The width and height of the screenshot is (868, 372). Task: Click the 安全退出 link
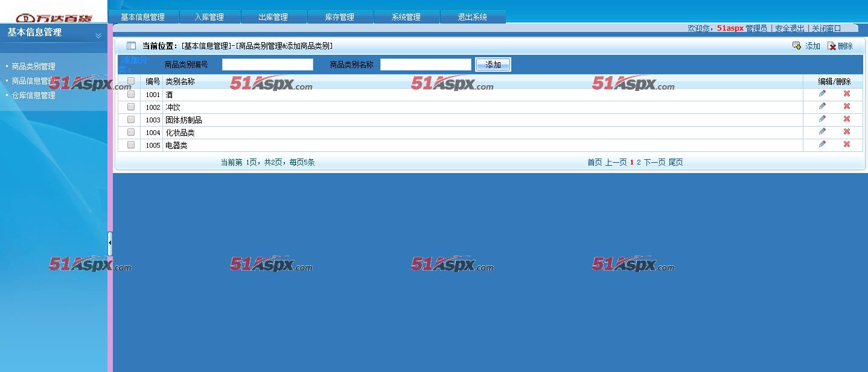pos(790,28)
